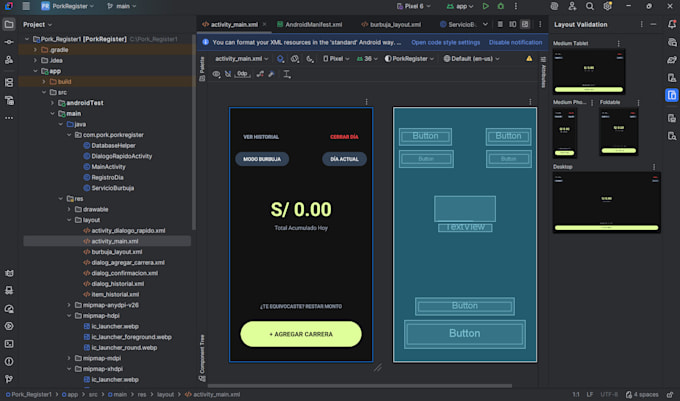Open the Search Everywhere magnifier icon
680x401 pixels.
tap(590, 6)
